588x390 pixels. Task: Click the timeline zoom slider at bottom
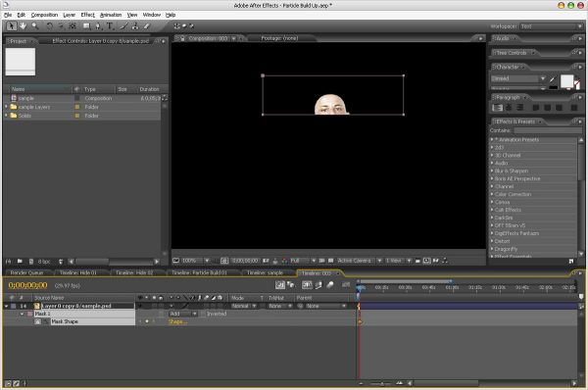pos(381,383)
